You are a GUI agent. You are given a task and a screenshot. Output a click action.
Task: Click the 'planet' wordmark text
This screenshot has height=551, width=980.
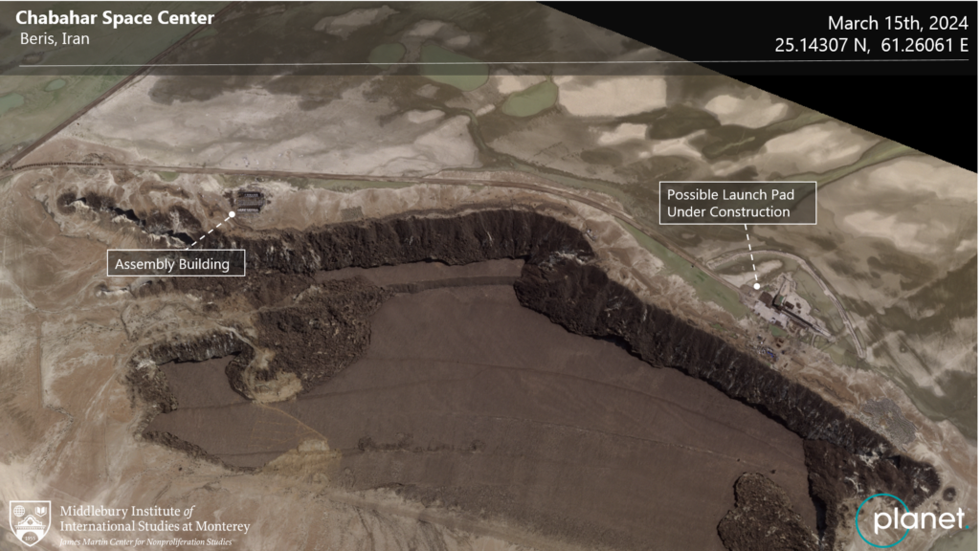click(919, 520)
